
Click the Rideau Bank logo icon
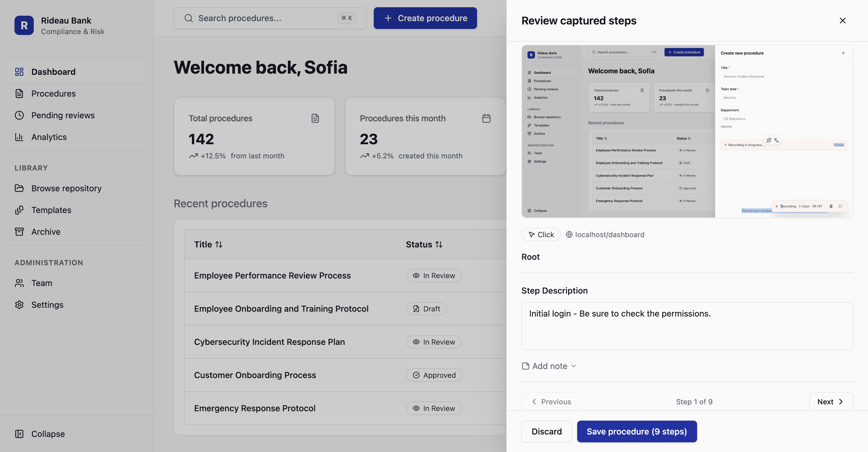click(24, 25)
